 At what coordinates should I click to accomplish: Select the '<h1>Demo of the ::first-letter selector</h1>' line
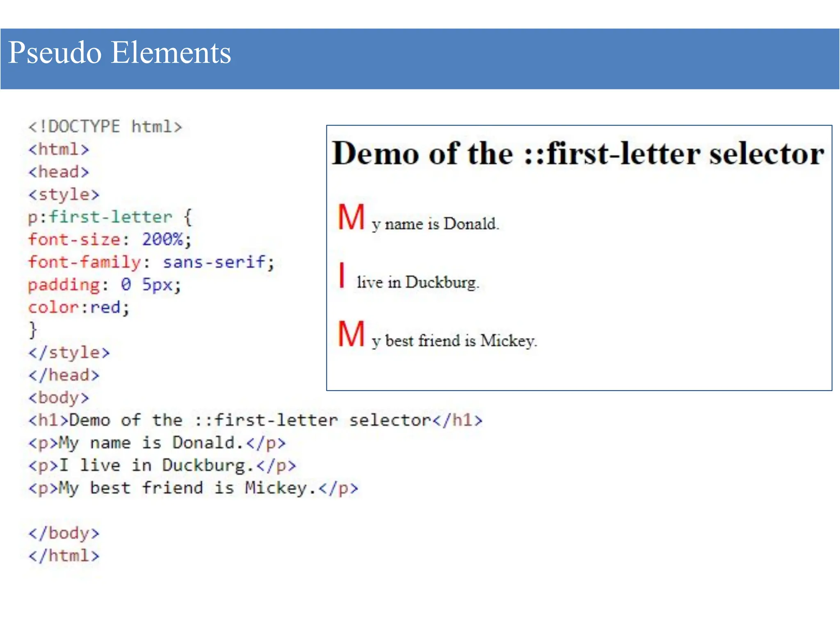256,420
